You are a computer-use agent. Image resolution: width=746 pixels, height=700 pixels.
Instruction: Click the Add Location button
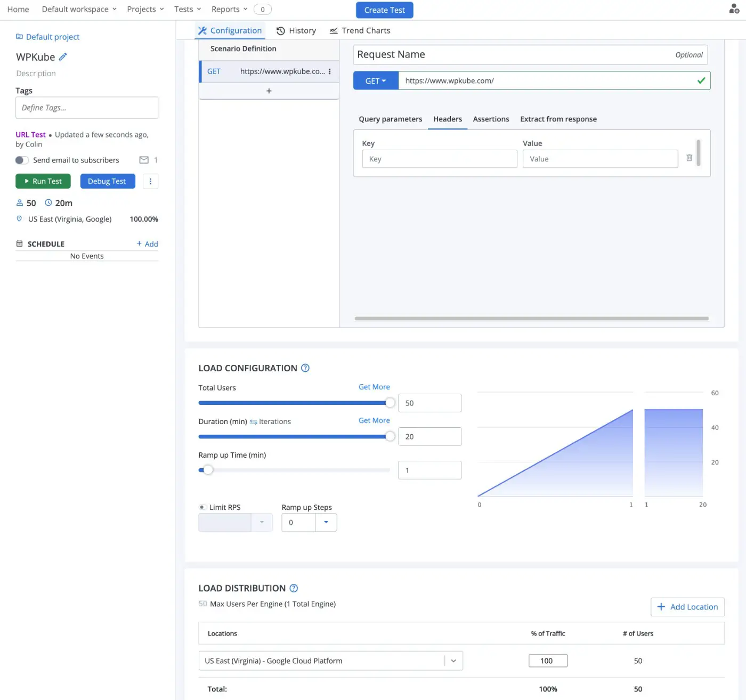point(687,607)
